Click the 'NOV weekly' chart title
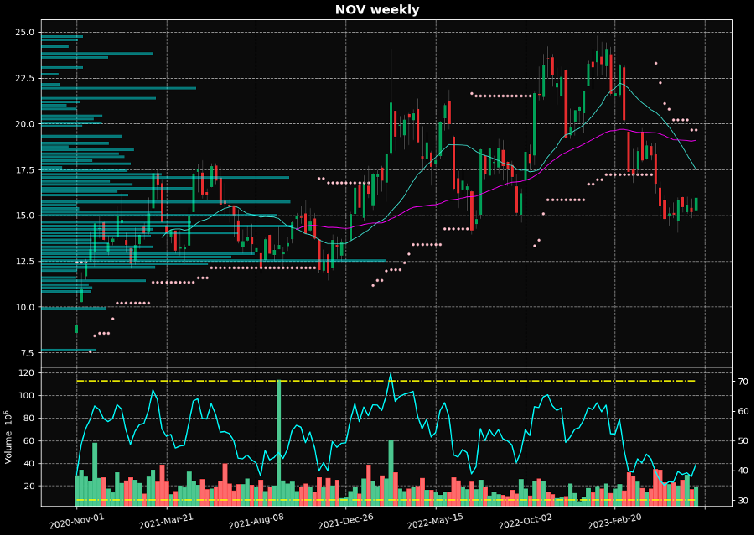Image resolution: width=756 pixels, height=536 pixels. pyautogui.click(x=377, y=10)
